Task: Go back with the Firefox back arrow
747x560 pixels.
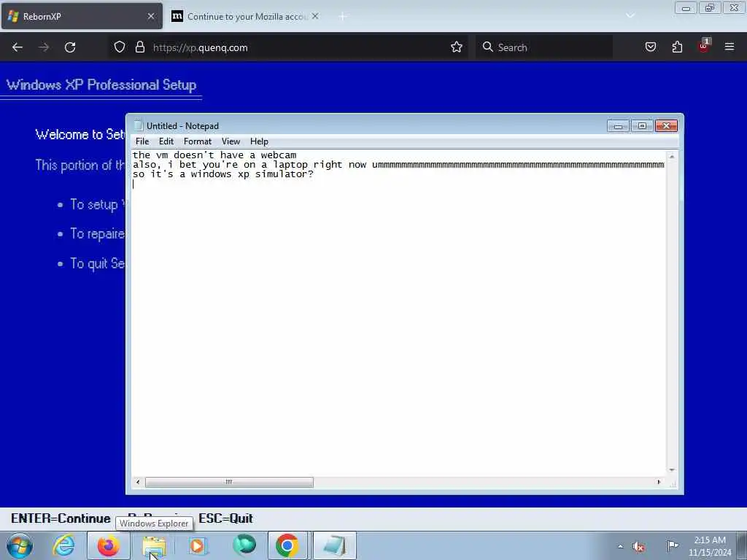Action: (18, 47)
